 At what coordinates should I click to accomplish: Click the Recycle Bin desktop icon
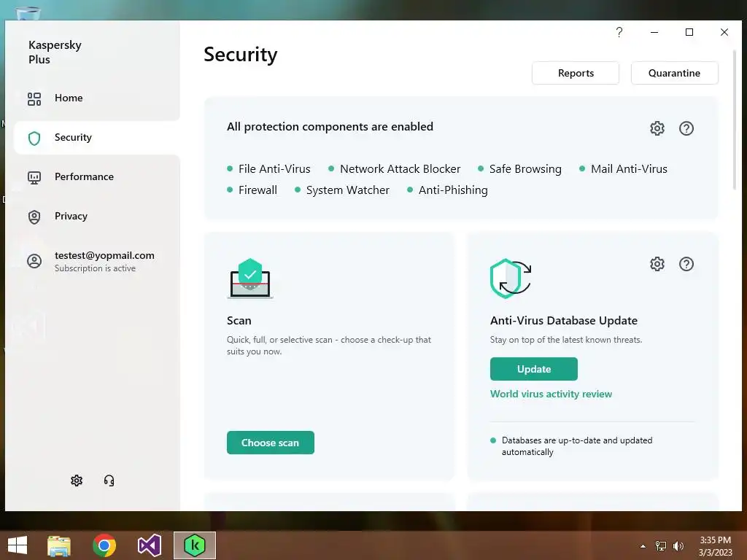click(28, 13)
